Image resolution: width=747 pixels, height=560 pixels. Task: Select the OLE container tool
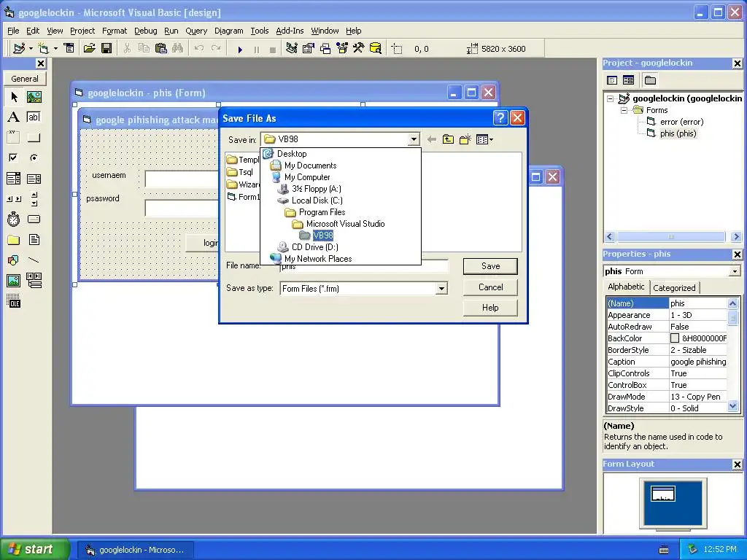[14, 301]
